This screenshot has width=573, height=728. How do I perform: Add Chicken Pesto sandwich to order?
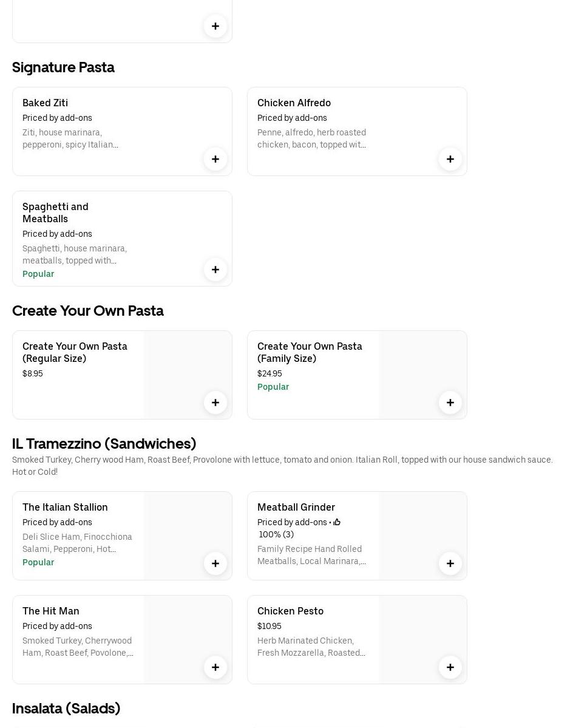coord(450,667)
